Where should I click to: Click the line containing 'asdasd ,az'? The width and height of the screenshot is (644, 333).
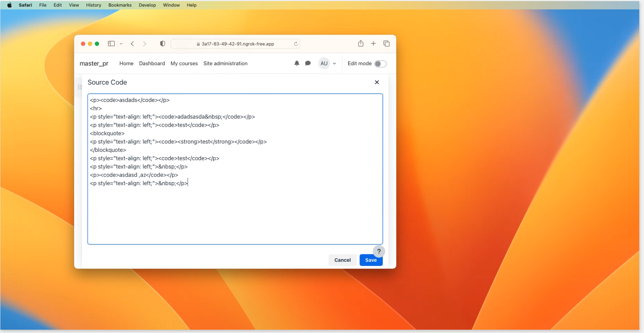[x=134, y=175]
